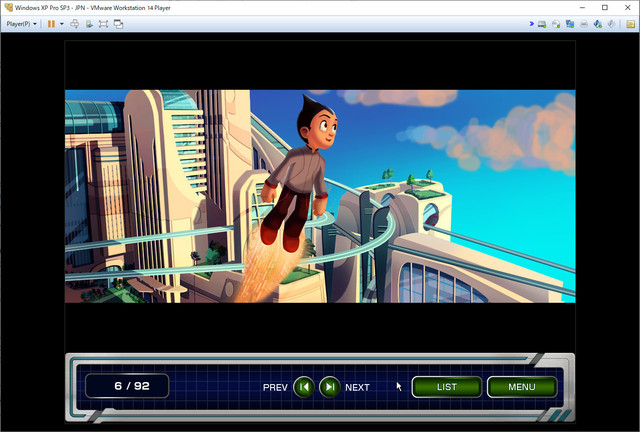Open the yellow message log note icon
640x432 pixels.
click(631, 24)
